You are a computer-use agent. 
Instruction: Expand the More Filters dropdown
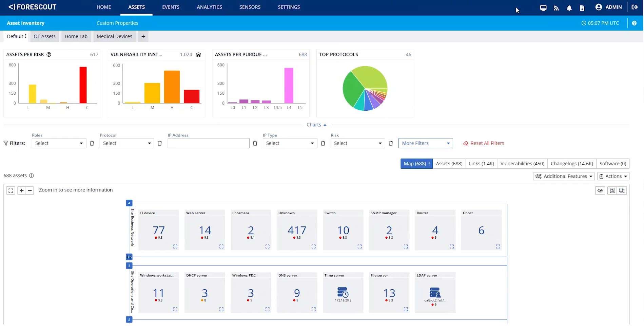click(x=426, y=143)
